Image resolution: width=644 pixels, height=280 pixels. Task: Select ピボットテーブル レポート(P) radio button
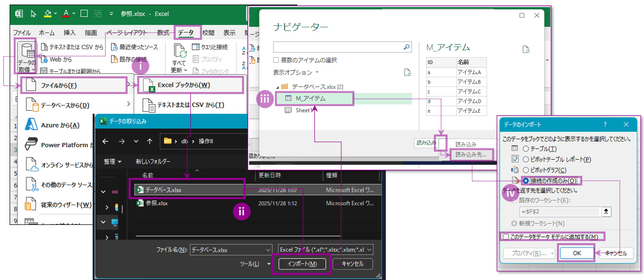[526, 159]
